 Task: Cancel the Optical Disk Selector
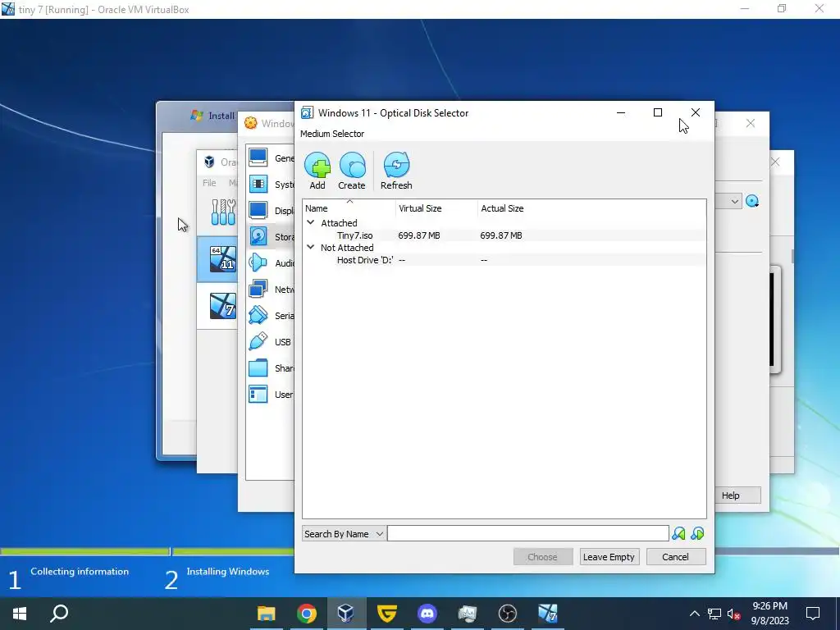pos(676,557)
